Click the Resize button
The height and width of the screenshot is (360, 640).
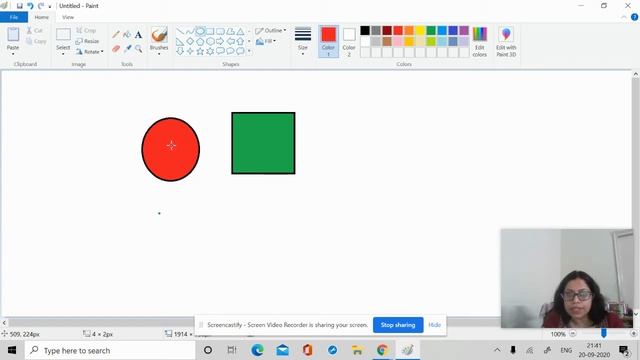87,41
